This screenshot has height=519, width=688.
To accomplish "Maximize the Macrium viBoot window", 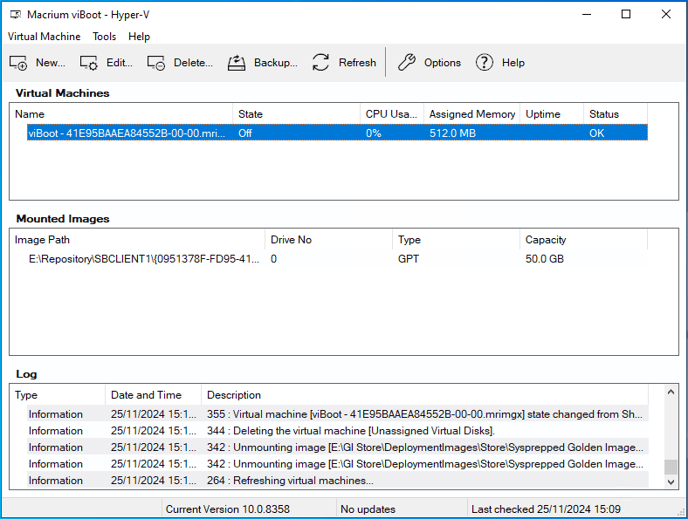I will 626,14.
